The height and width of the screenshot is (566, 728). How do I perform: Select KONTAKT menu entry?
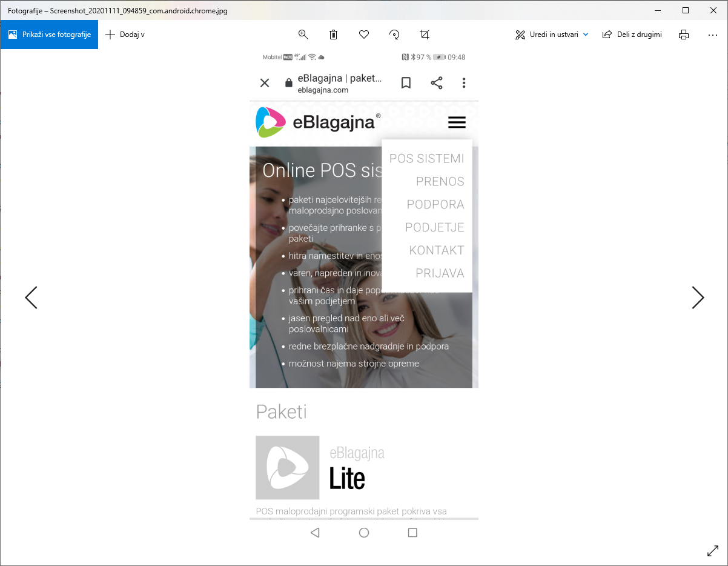pos(437,250)
